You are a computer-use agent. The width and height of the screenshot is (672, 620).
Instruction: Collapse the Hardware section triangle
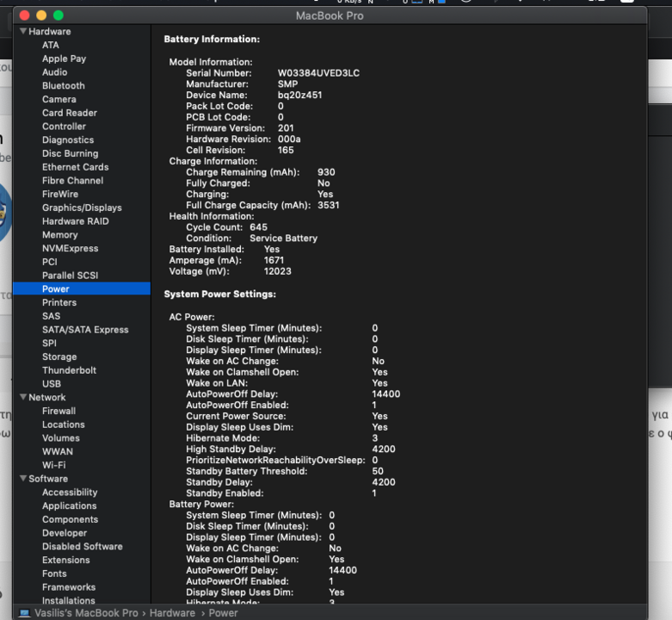(23, 31)
